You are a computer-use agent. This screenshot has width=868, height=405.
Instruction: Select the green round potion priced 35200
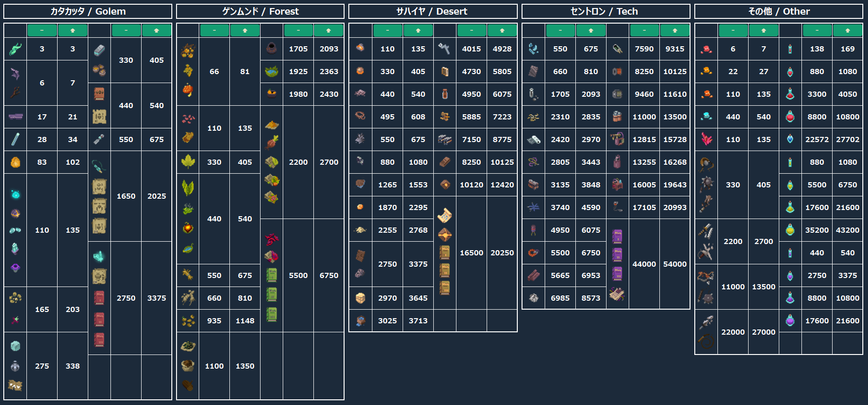pyautogui.click(x=790, y=230)
